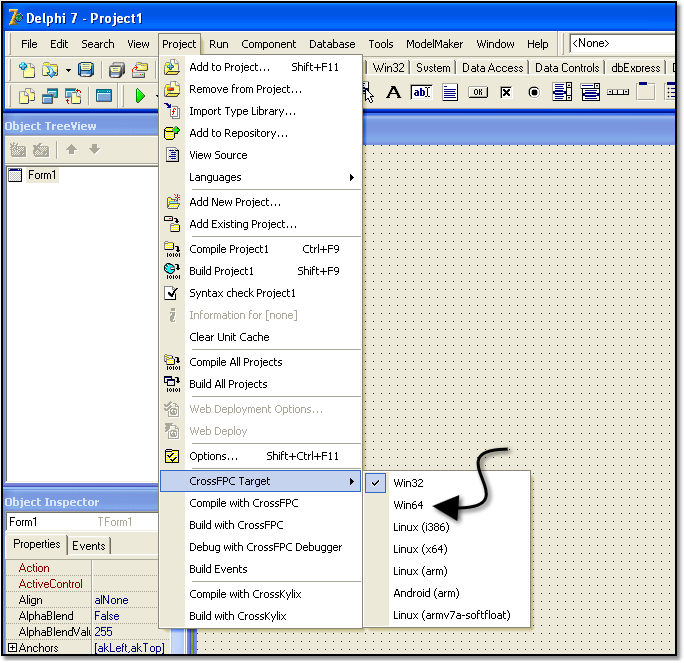Click Import Type Library menu item
The width and height of the screenshot is (684, 663).
click(260, 111)
